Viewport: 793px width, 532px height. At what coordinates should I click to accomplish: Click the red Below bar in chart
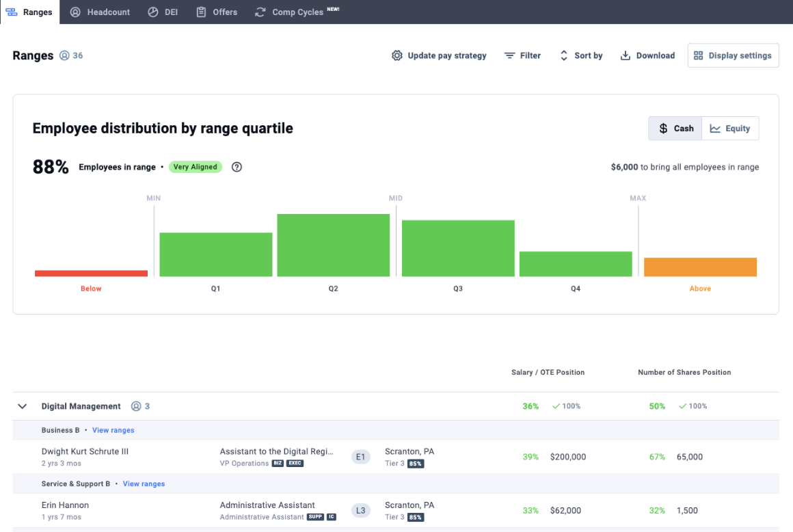[91, 274]
